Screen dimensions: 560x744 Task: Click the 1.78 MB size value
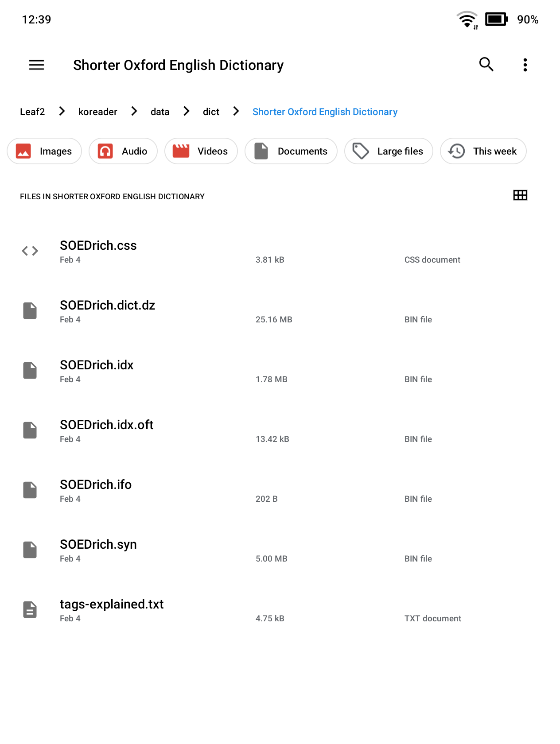[272, 379]
